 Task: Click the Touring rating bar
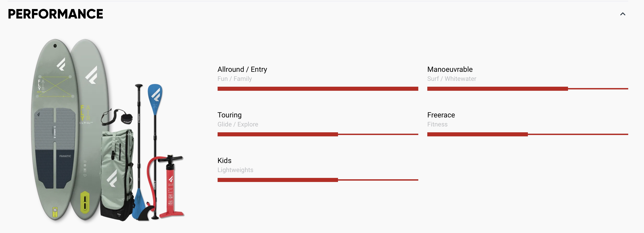coord(318,134)
